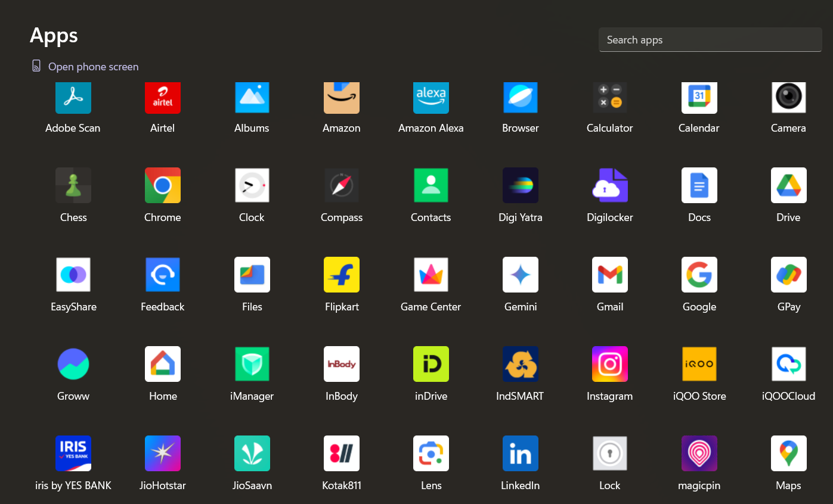
Task: Launch the JioSaavn app
Action: (x=252, y=453)
